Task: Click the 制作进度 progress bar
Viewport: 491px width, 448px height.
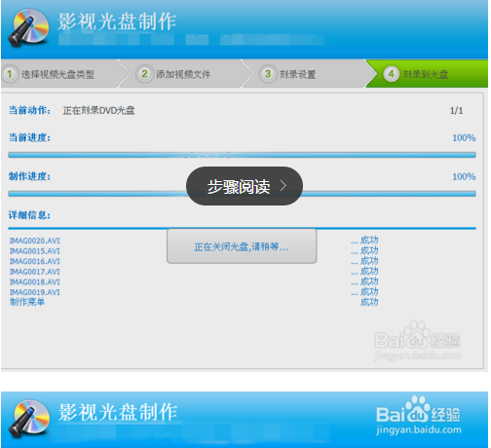Action: (242, 194)
